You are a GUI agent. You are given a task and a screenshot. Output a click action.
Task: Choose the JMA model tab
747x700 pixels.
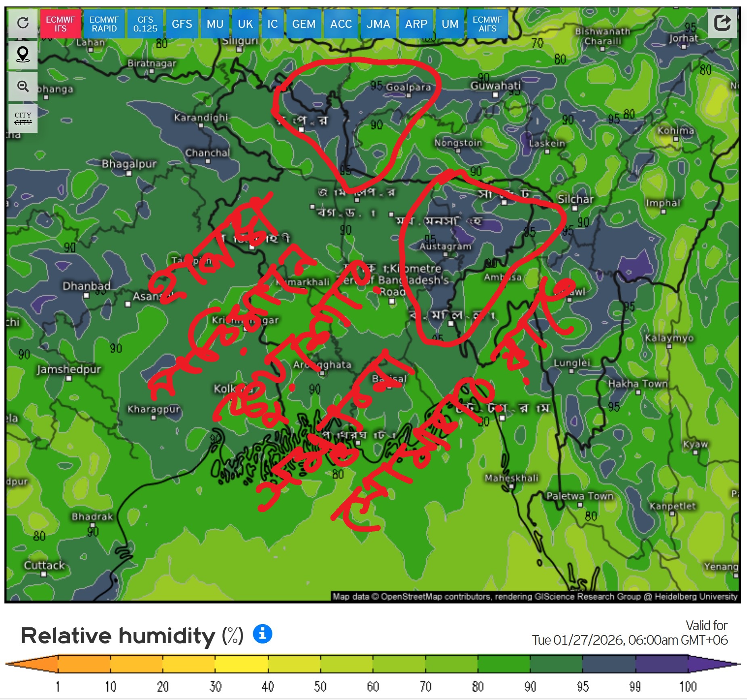click(x=378, y=24)
